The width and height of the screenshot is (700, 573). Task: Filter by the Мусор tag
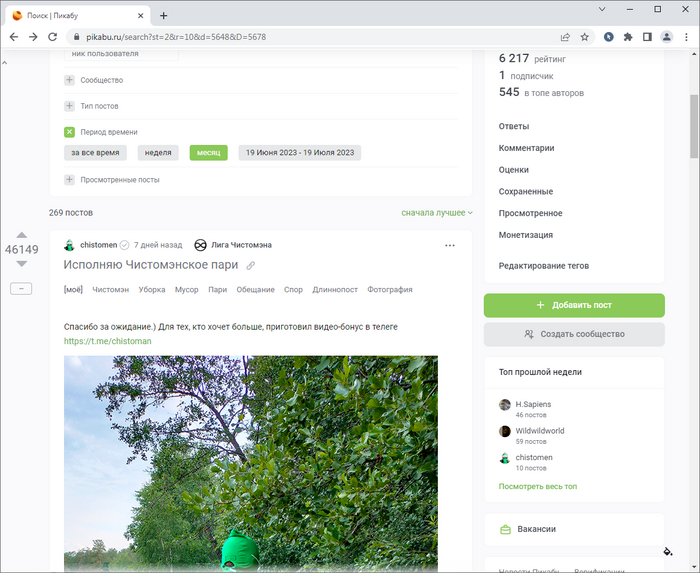[187, 290]
